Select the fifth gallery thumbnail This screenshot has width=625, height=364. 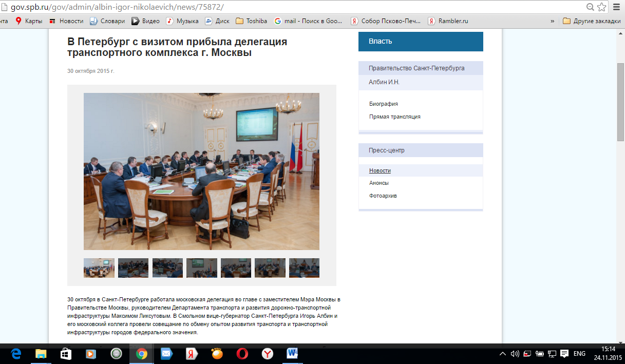pos(236,268)
